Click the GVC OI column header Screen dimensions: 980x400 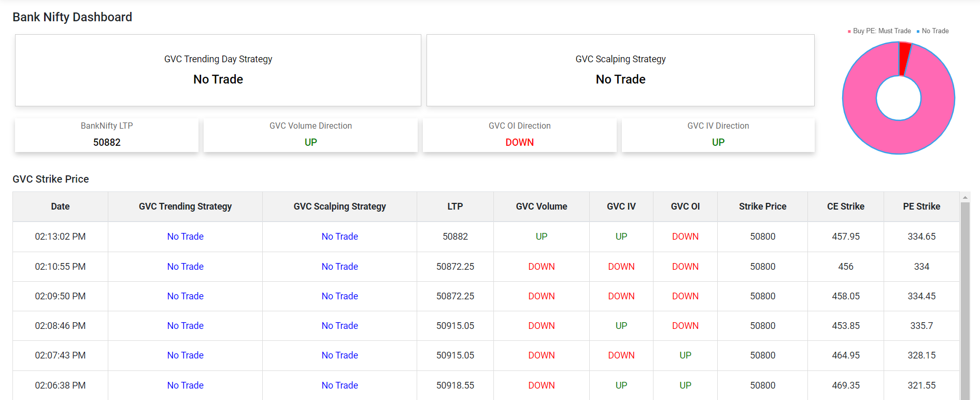coord(685,206)
